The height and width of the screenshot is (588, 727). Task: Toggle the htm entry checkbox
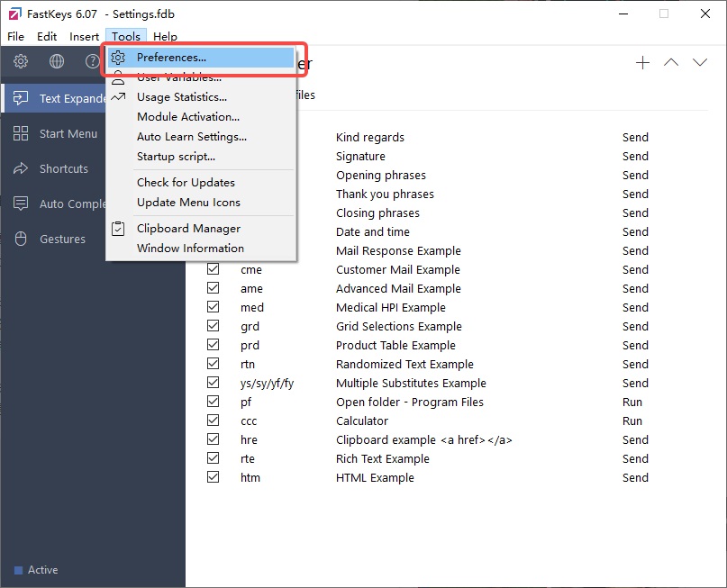(213, 477)
